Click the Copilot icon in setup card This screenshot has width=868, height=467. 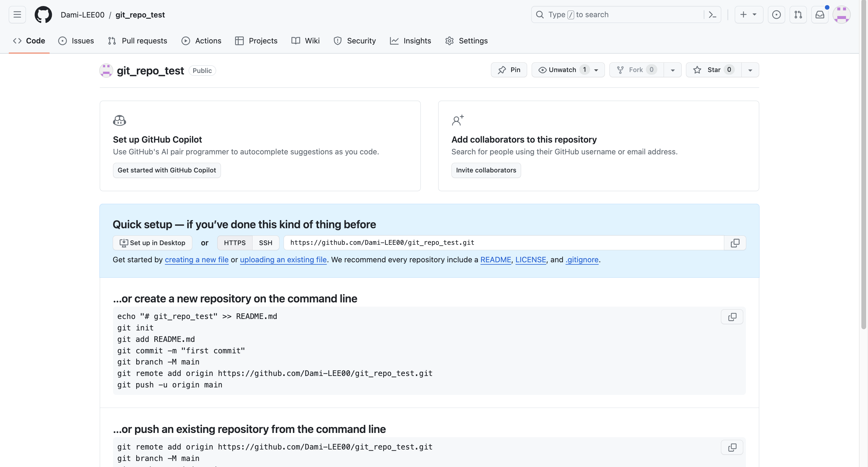click(x=120, y=120)
